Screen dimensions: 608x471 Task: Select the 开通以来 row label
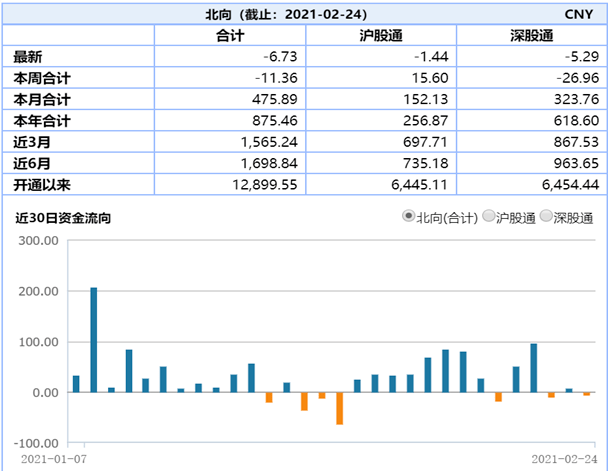pos(42,184)
